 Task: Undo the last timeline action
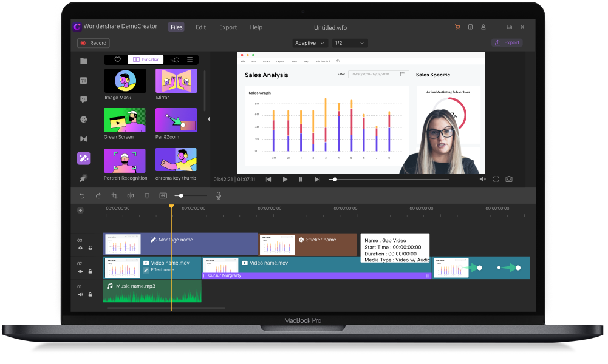point(82,195)
